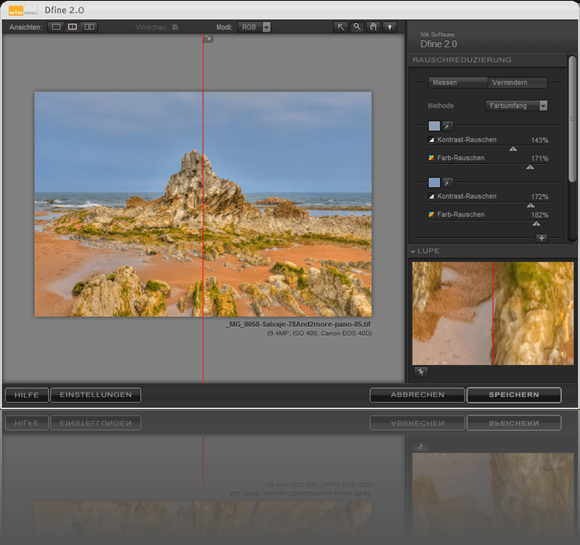This screenshot has height=545, width=580.
Task: Click the second Farb-Rauschen icon
Action: [x=431, y=215]
